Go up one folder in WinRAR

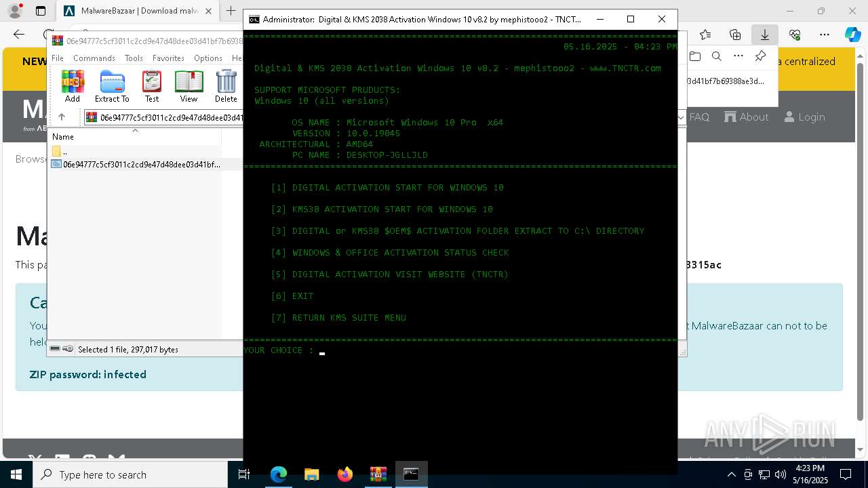point(62,117)
